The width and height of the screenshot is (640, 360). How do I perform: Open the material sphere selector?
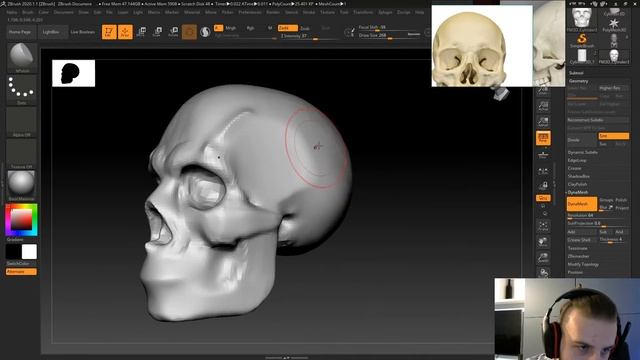click(x=22, y=186)
